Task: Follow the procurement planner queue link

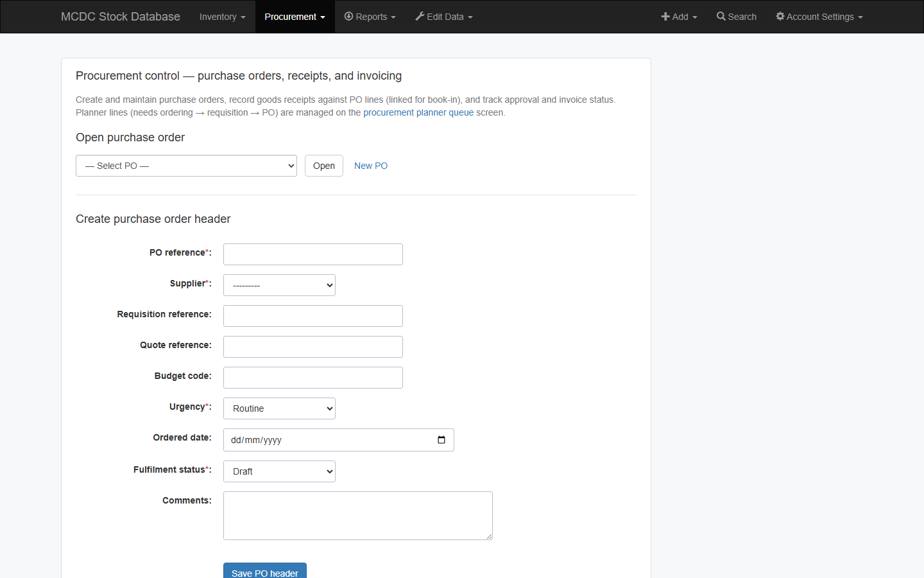Action: click(x=418, y=112)
